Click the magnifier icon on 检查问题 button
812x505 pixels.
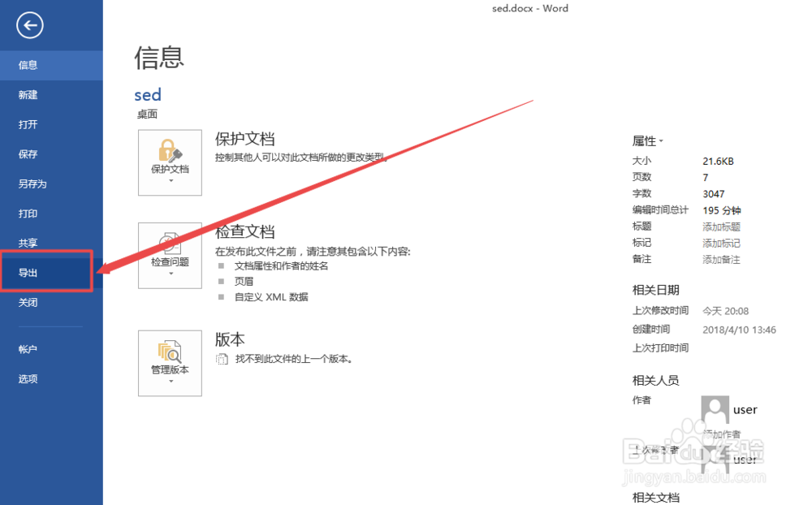click(x=170, y=244)
